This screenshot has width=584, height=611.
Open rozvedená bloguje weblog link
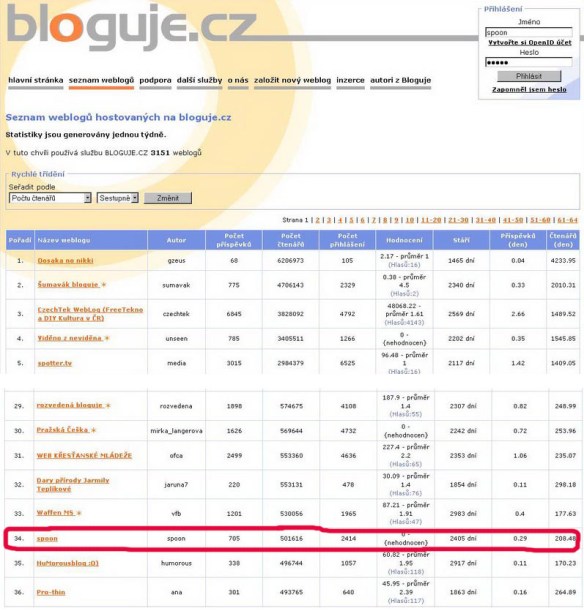(70, 405)
